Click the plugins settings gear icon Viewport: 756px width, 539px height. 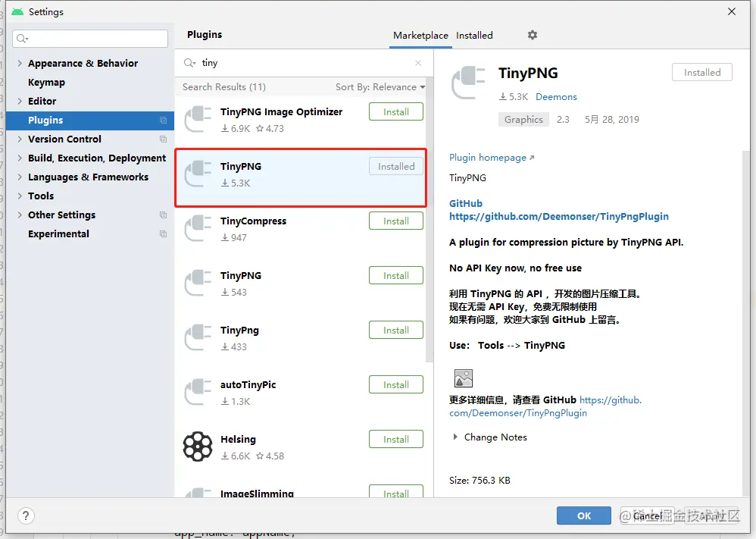pos(533,35)
